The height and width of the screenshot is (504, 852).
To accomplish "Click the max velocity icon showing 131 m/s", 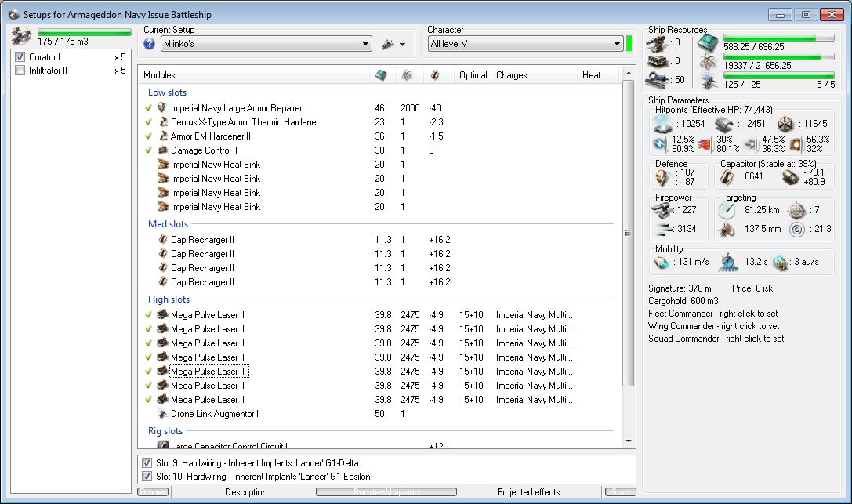I will [662, 263].
